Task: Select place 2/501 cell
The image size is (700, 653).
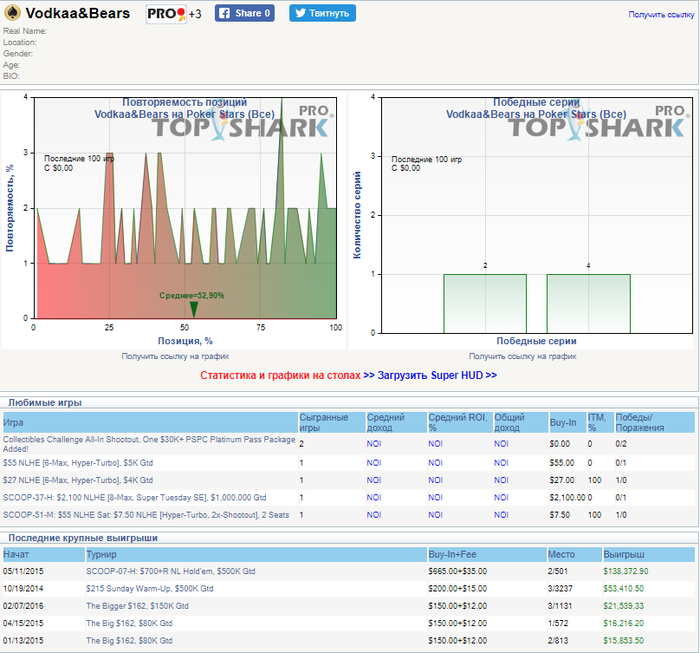Action: pyautogui.click(x=558, y=571)
